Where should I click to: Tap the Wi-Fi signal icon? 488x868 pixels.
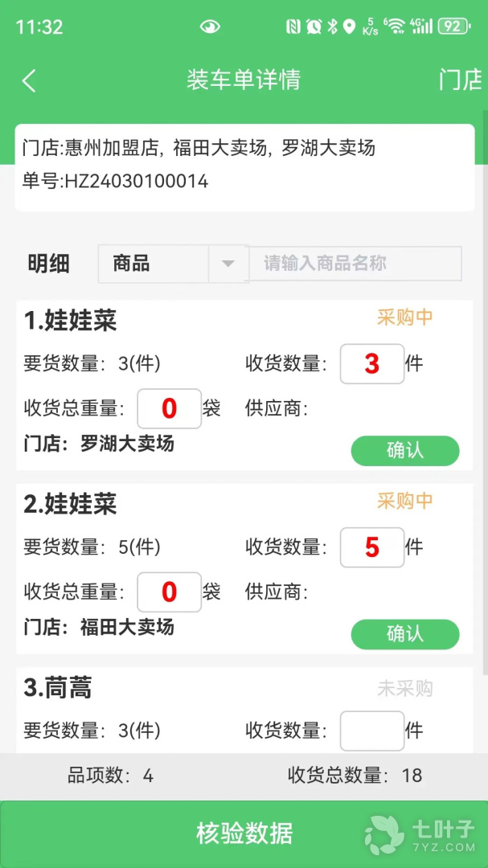click(x=394, y=27)
